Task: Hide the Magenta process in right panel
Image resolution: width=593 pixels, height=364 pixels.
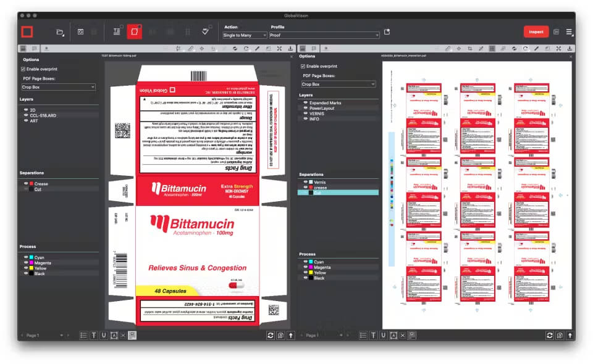Action: pos(306,267)
